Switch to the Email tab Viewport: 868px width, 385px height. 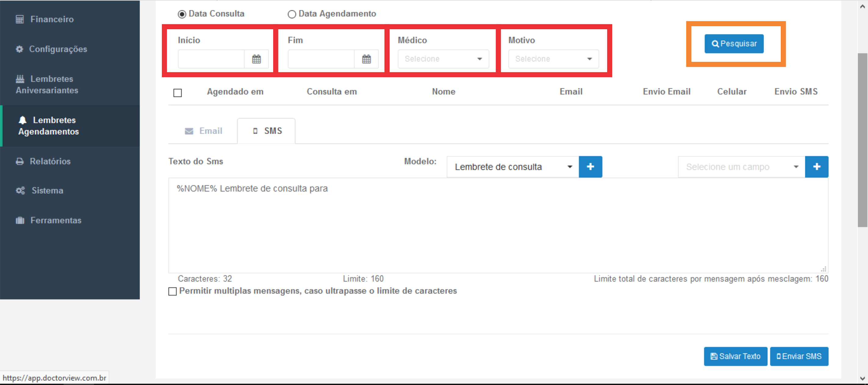click(x=203, y=131)
